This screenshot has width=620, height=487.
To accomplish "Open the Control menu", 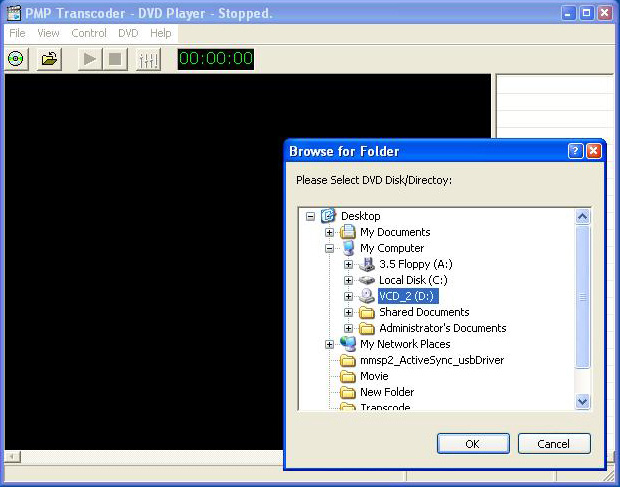I will [x=89, y=33].
